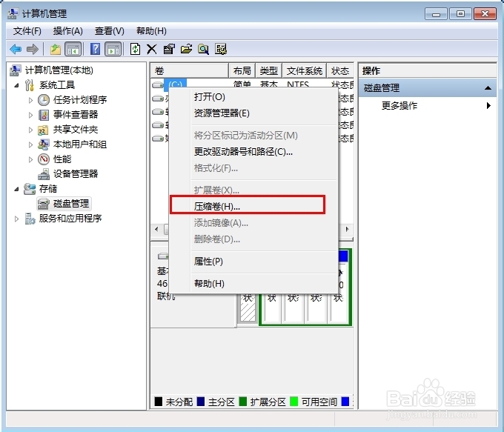Click the 文件系统 column header
Viewport: 504px width, 432px height.
pyautogui.click(x=305, y=70)
